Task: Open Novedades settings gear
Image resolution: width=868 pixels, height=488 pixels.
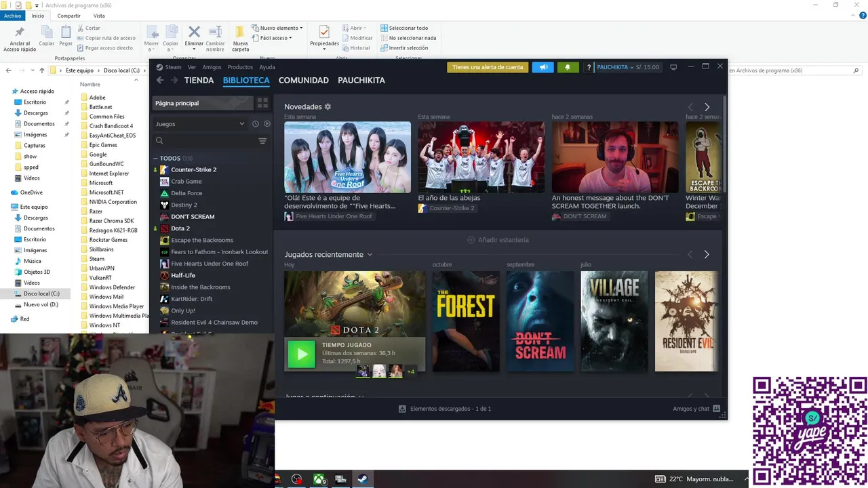Action: tap(328, 106)
